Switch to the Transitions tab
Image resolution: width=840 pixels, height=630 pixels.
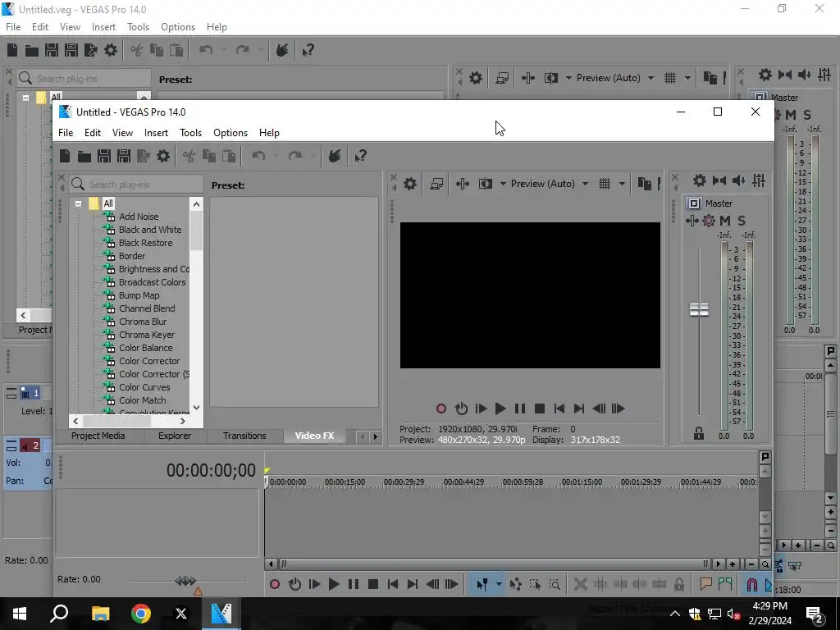244,436
